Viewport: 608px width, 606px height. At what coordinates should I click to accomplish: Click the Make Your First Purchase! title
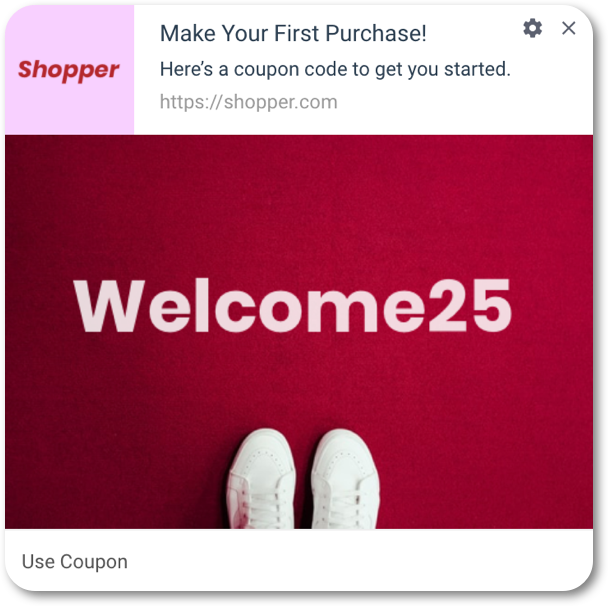coord(293,33)
